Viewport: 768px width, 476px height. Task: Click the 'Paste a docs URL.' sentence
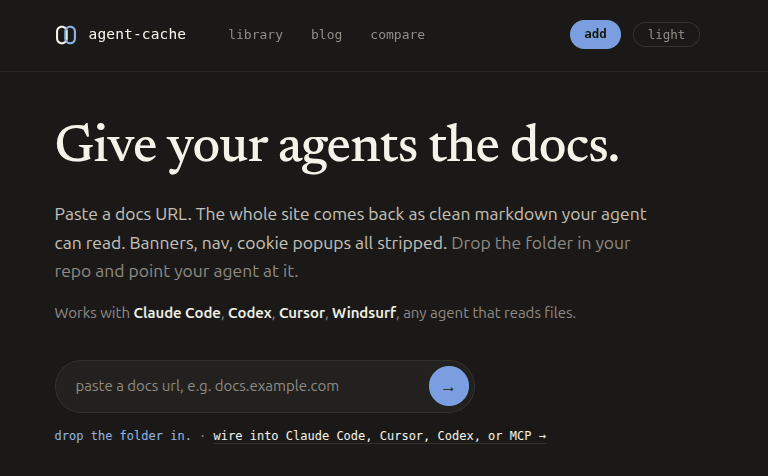point(123,214)
